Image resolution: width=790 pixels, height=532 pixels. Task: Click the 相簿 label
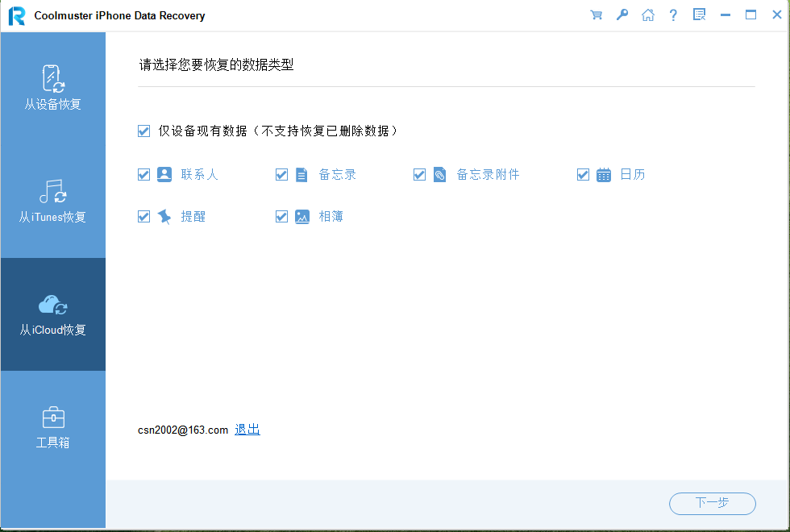[x=331, y=217]
